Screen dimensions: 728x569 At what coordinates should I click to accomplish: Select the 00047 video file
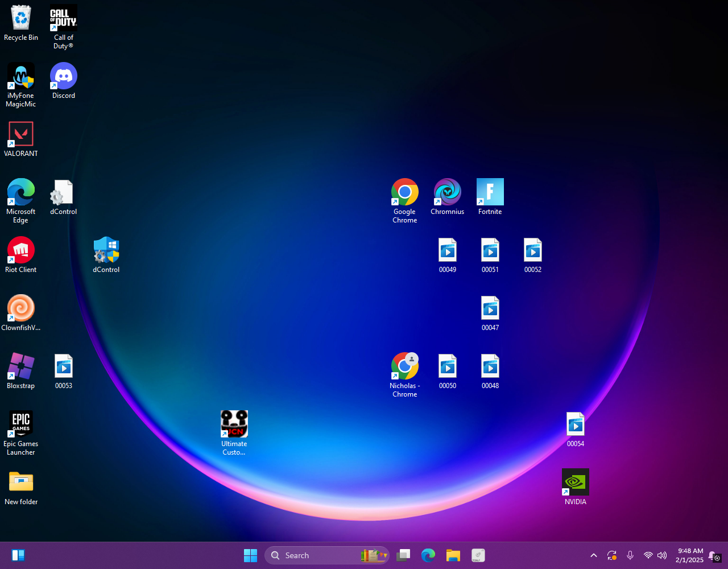490,313
